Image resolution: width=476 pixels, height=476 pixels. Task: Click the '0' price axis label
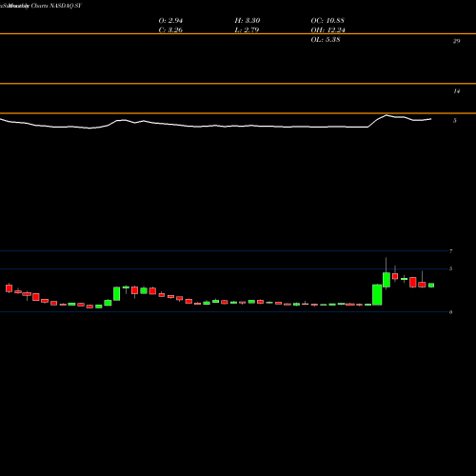click(450, 312)
